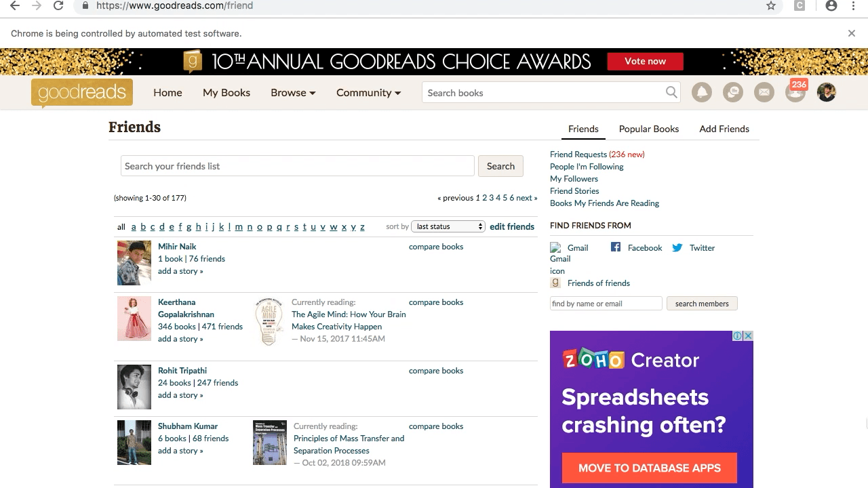Open My Books in the navigation bar
This screenshot has width=868, height=488.
pyautogui.click(x=226, y=93)
